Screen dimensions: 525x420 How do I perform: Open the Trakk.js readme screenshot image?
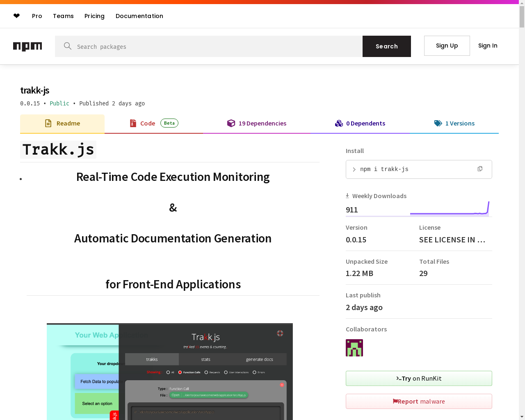[170, 372]
